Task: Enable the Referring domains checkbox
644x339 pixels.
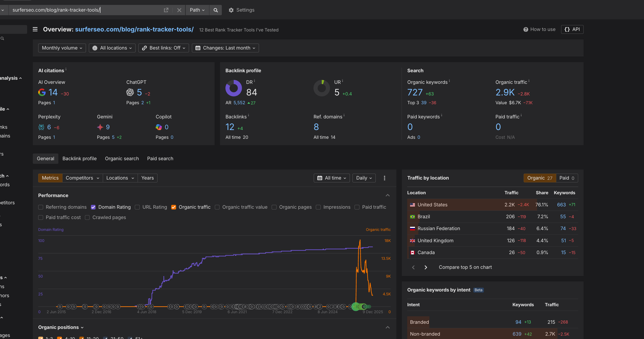Action: click(x=41, y=207)
